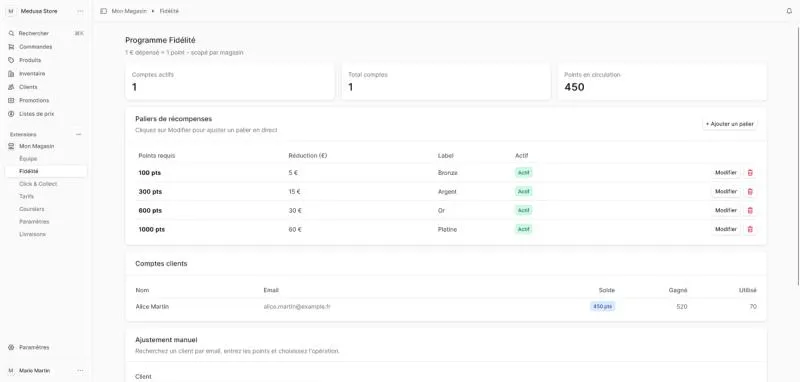
Task: Click the 450 pts balance badge
Action: [603, 307]
